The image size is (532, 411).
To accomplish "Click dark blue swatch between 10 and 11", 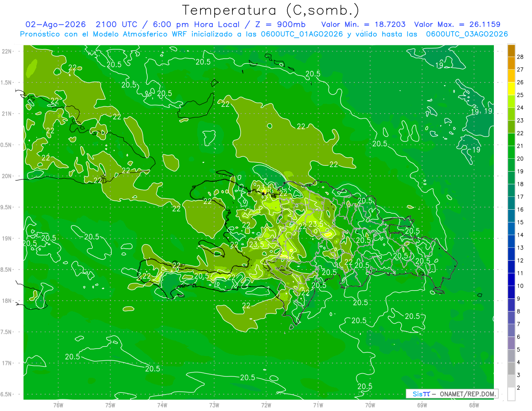I will click(x=511, y=280).
